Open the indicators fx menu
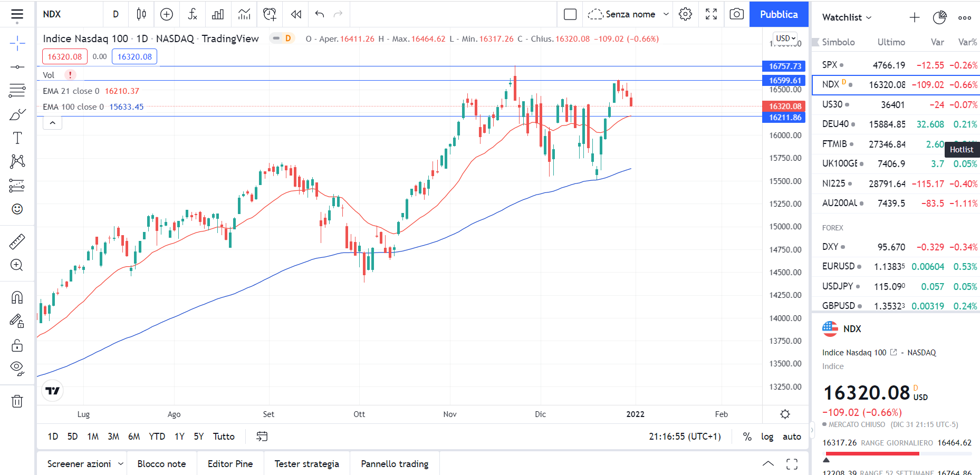The width and height of the screenshot is (980, 475). pos(193,14)
